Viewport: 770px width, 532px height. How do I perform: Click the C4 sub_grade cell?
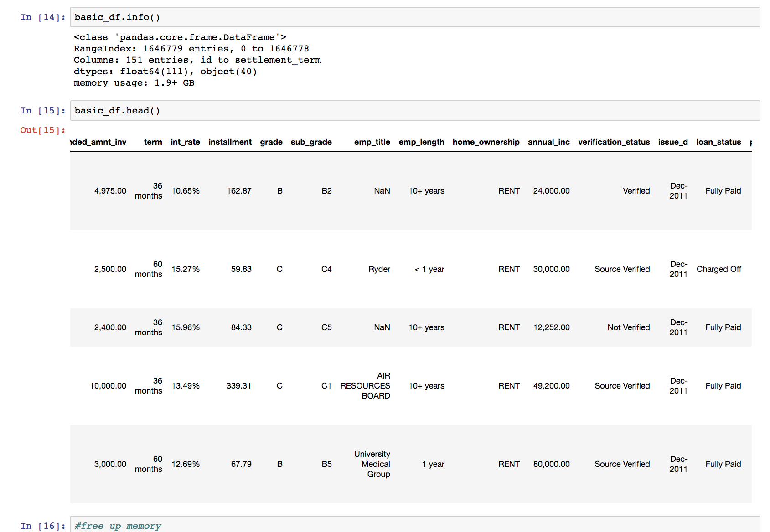[x=326, y=269]
